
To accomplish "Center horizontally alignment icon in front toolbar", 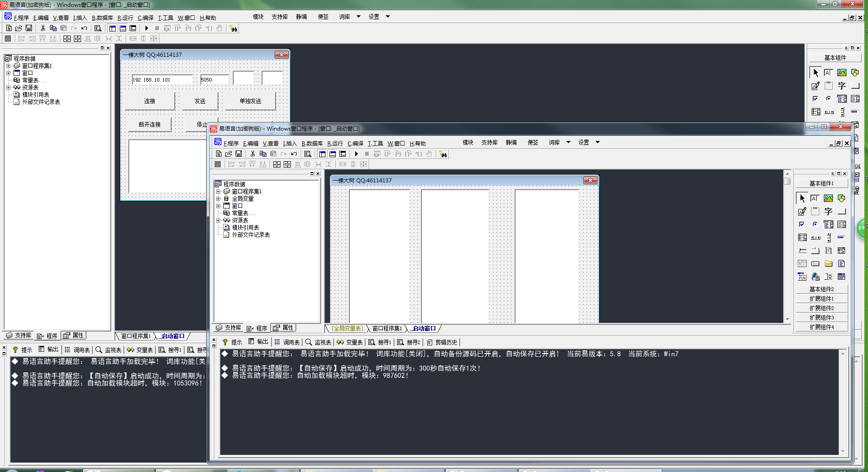I will (x=276, y=164).
